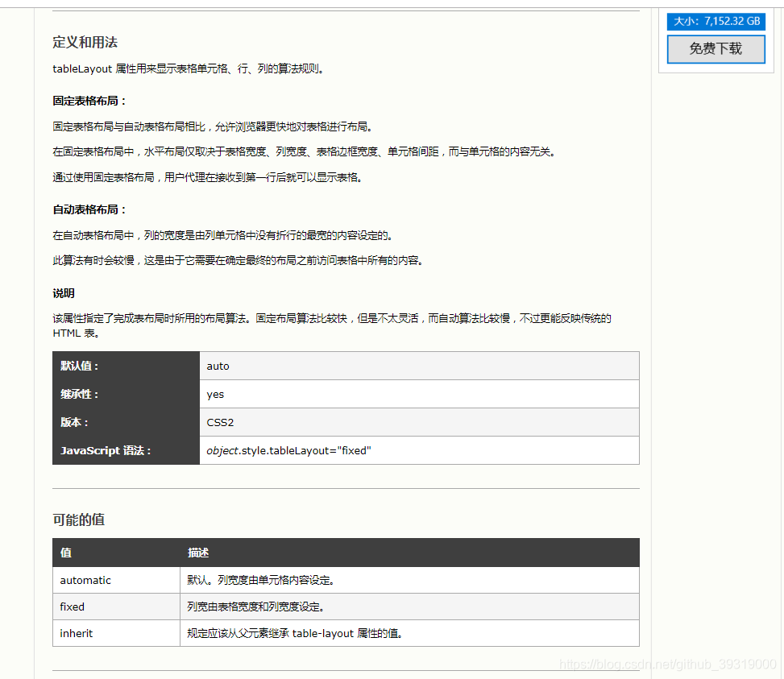Select the 说明 subheading
The height and width of the screenshot is (679, 784).
tap(64, 293)
